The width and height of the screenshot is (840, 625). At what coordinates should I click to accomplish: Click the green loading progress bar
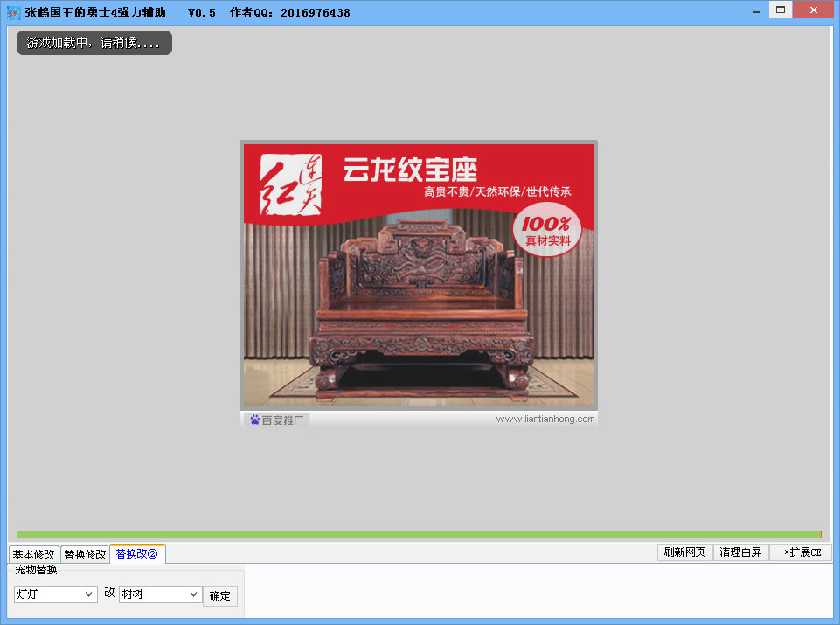point(419,534)
